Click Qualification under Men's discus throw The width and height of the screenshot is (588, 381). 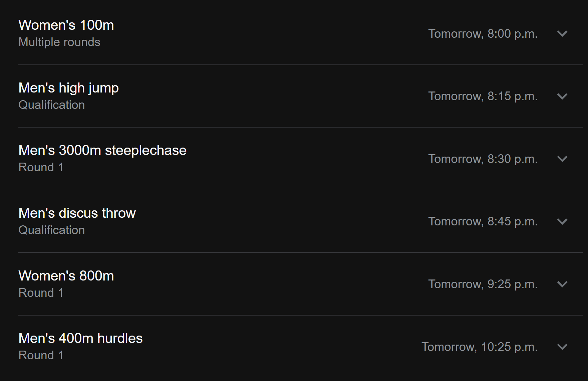coord(52,230)
